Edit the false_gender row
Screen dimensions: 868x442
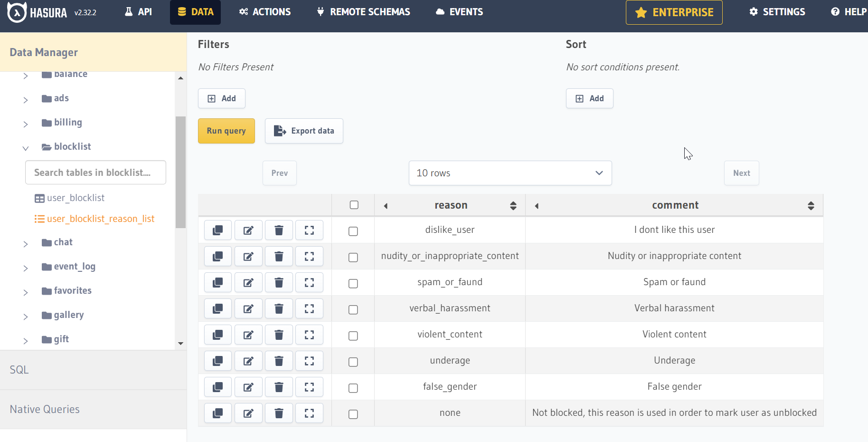(x=248, y=387)
